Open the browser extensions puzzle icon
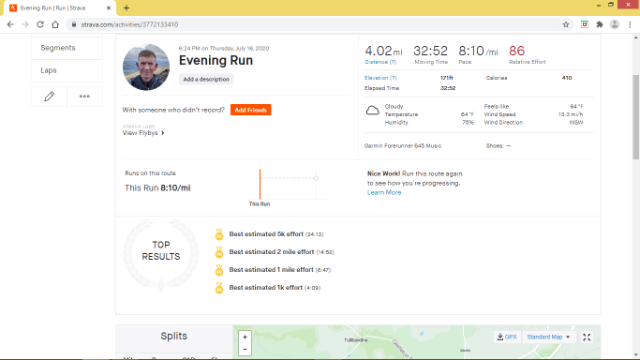The image size is (640, 360). pos(600,24)
